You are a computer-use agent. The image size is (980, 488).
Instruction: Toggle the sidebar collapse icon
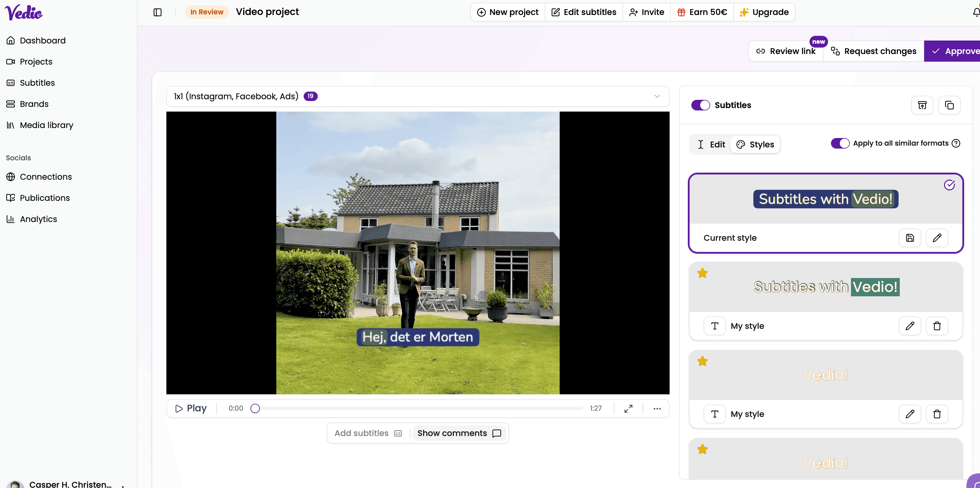click(158, 12)
